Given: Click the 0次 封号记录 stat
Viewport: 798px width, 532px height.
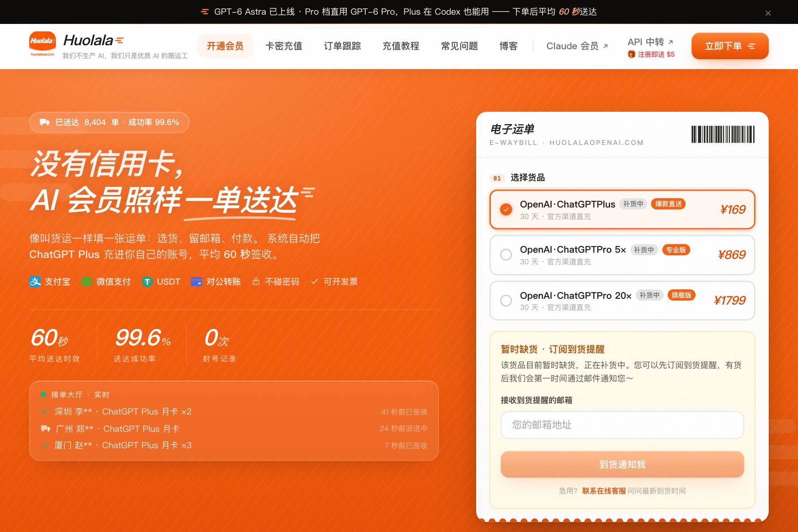Looking at the screenshot, I should click(x=219, y=344).
